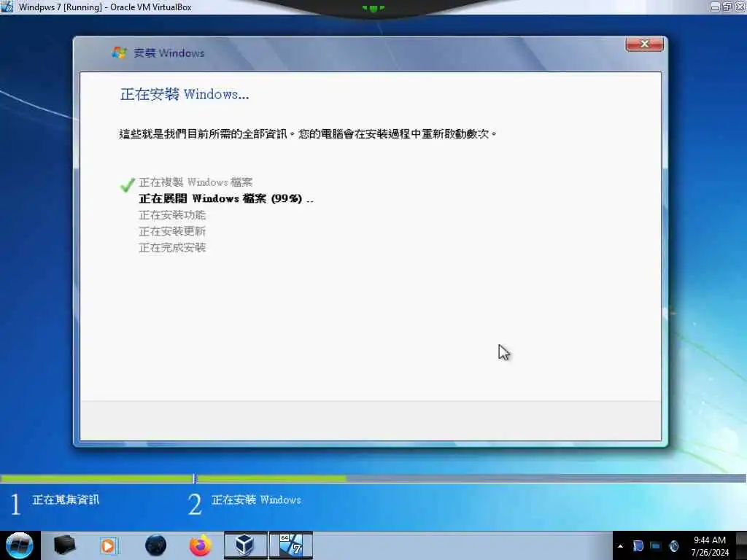747x560 pixels.
Task: Switch to VirtualBox Manager taskbar icon
Action: [x=245, y=545]
